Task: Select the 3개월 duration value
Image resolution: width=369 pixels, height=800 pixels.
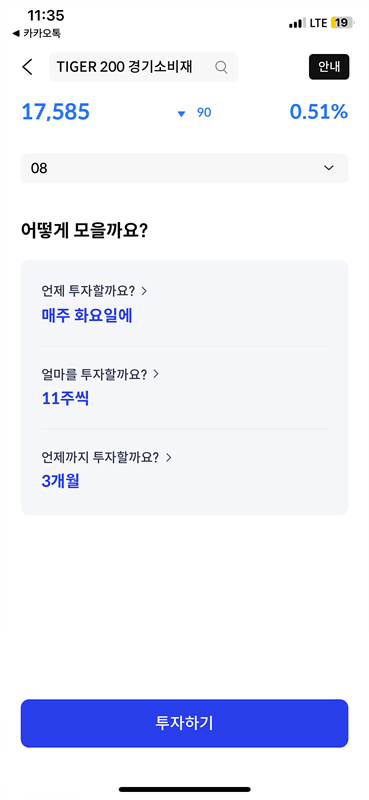Action: (x=60, y=481)
